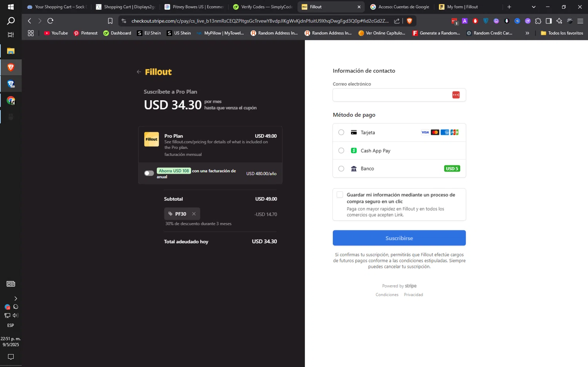Click the bank building icon next to Banco
The height and width of the screenshot is (367, 588).
354,168
